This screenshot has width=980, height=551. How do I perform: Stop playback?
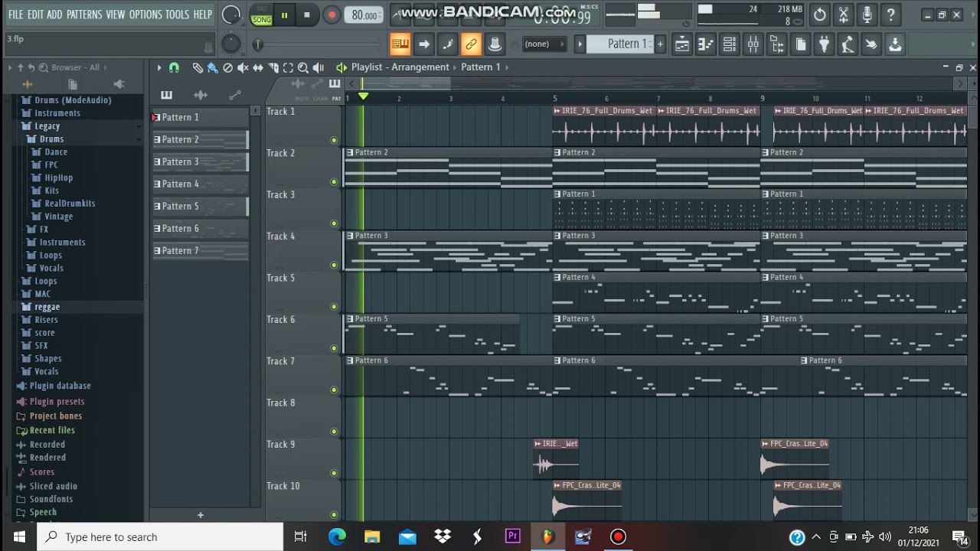pos(307,15)
